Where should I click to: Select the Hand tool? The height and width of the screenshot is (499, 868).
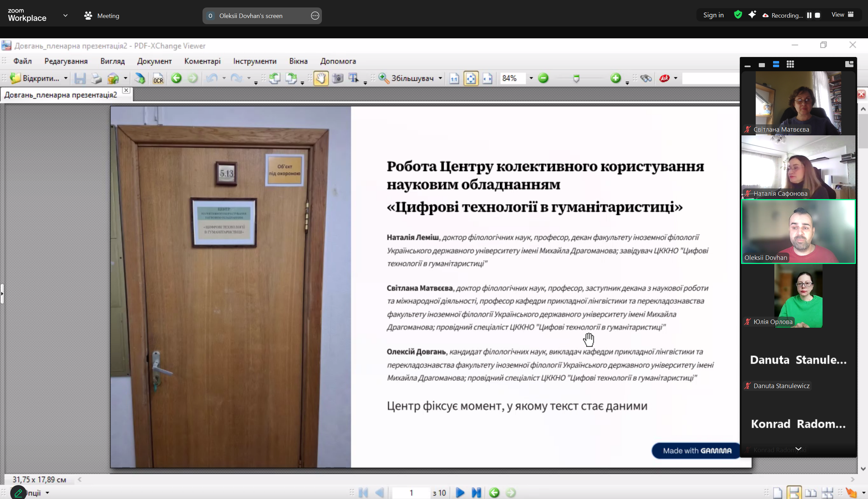tap(321, 78)
